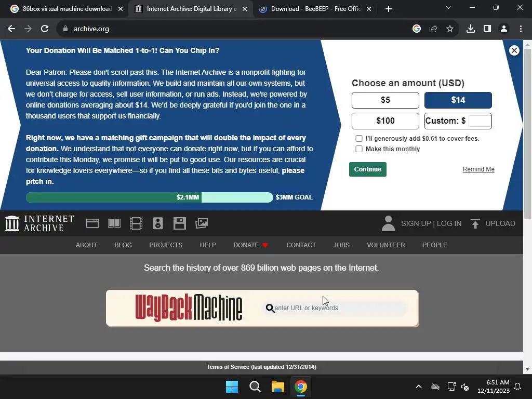Click Chrome icon on taskbar
Viewport: 532px width, 399px height.
click(x=301, y=387)
